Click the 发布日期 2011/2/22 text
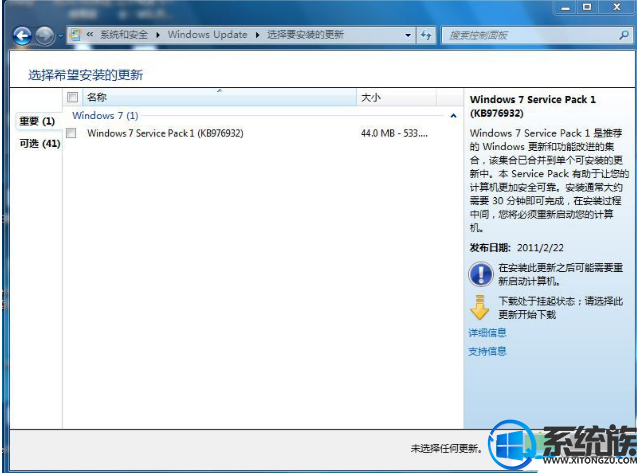 point(516,247)
